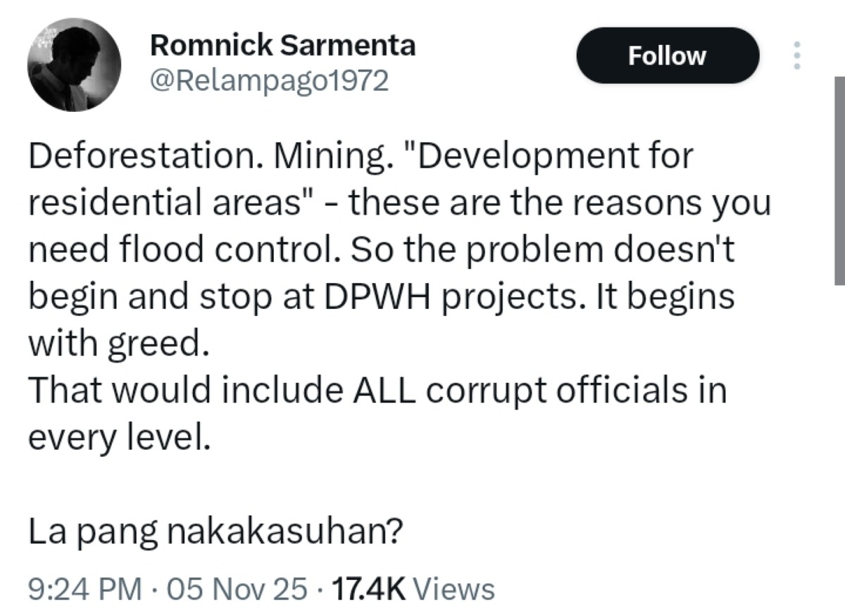Click the "every level." line
Image resolution: width=845 pixels, height=616 pixels.
119,437
